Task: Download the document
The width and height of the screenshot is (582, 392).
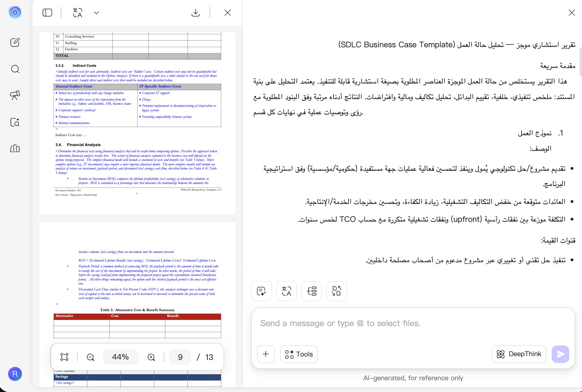Action: 195,13
